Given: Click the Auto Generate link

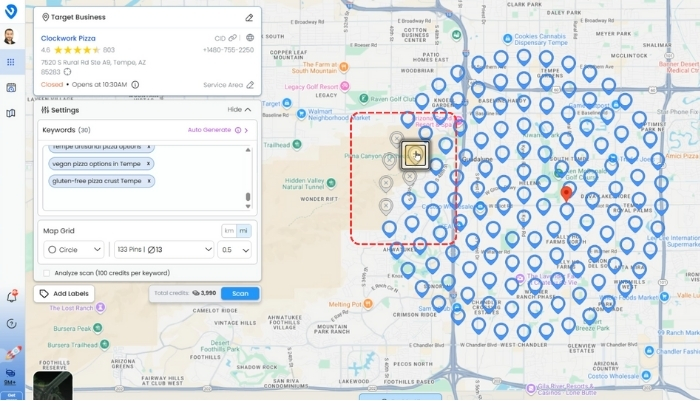Looking at the screenshot, I should coord(209,130).
